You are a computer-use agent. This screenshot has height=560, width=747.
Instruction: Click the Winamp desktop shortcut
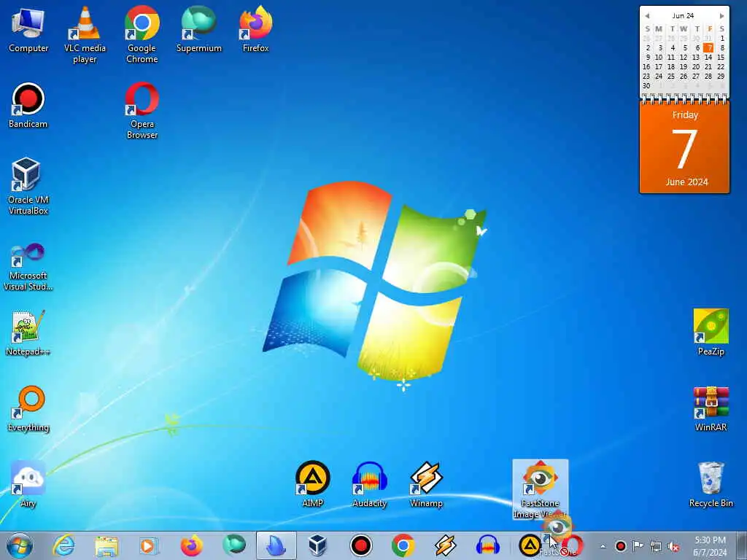[x=426, y=484]
